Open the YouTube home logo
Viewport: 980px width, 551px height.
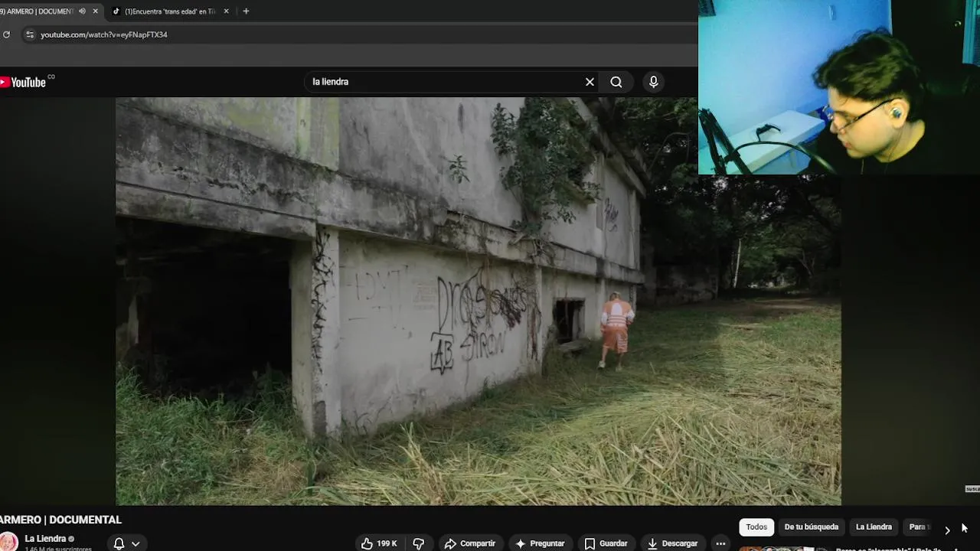23,82
